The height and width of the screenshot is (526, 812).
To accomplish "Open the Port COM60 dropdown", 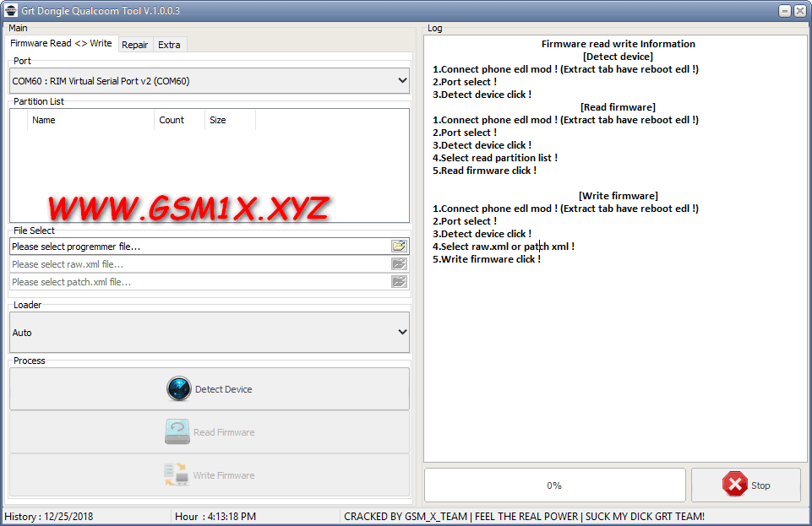I will (210, 81).
